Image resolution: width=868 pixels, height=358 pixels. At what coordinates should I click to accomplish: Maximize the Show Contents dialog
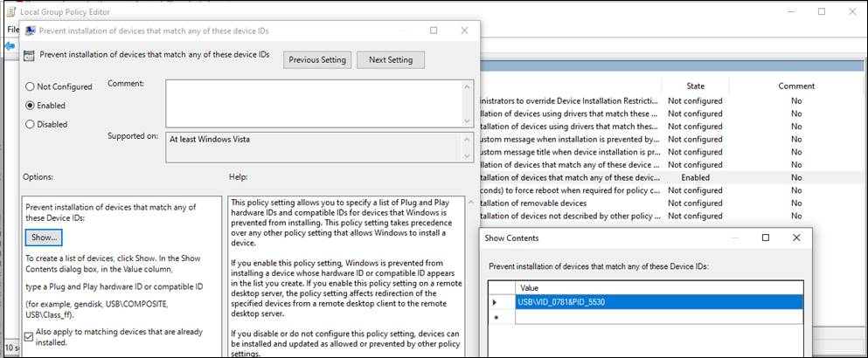[766, 238]
